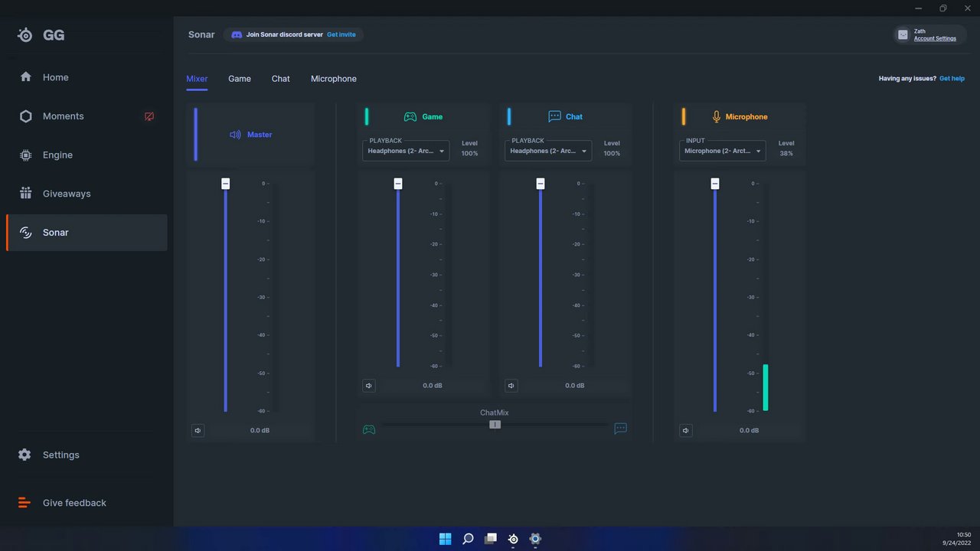Mute the Game channel speaker button
The image size is (980, 551).
click(369, 386)
